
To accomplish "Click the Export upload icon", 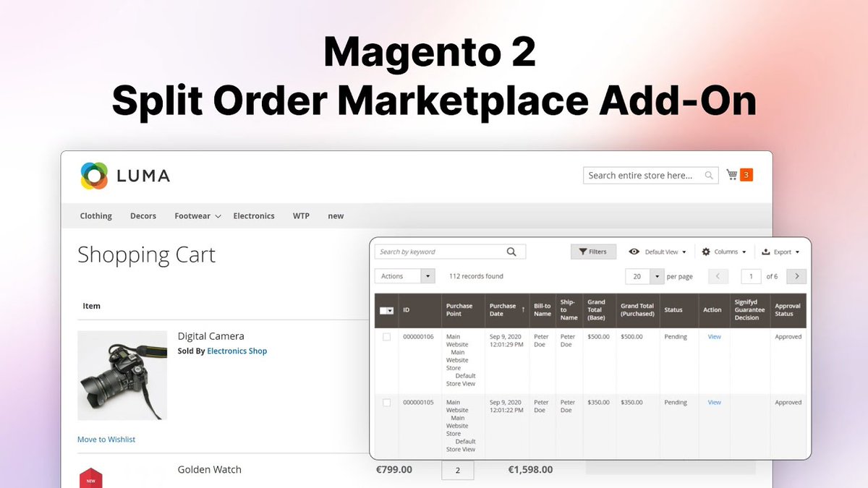I will click(x=766, y=252).
